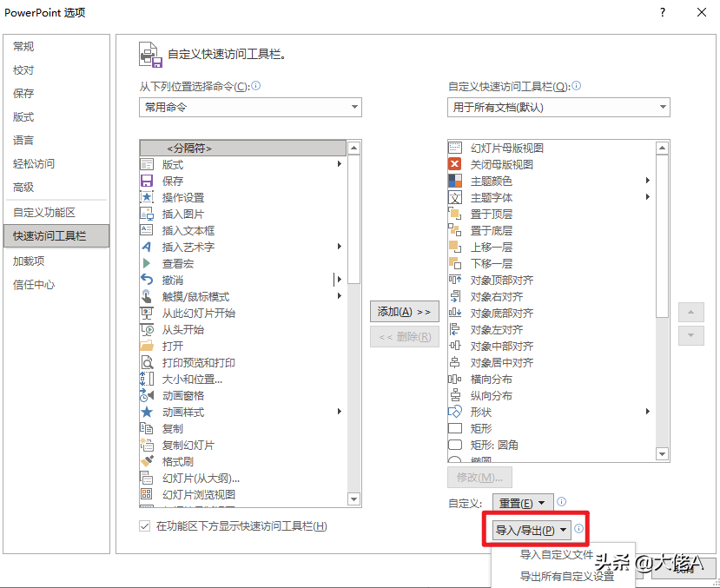Screen dimensions: 720x588
Task: Click the help question mark button
Action: (x=662, y=12)
